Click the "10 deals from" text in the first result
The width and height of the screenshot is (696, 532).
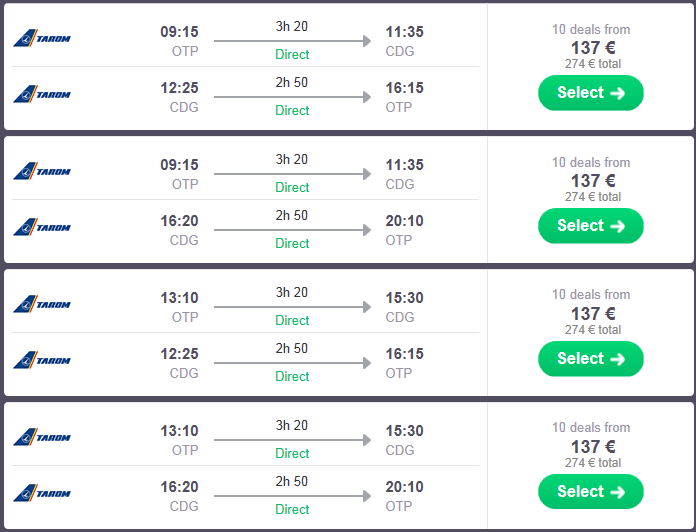[591, 30]
